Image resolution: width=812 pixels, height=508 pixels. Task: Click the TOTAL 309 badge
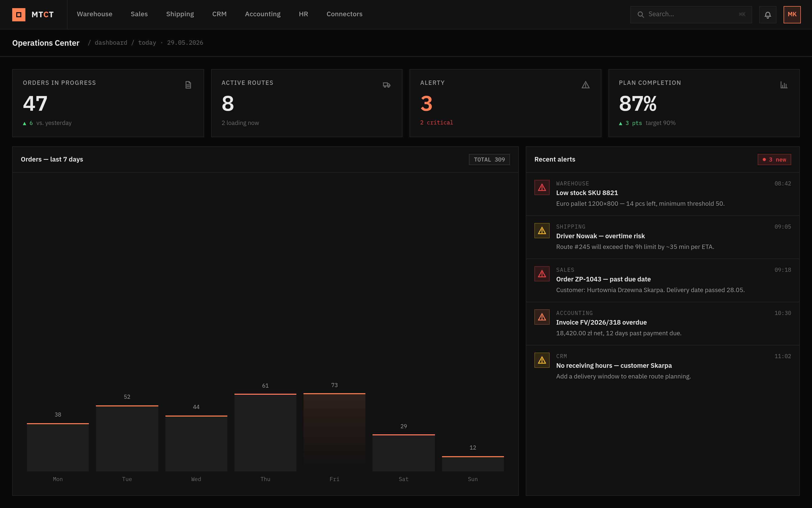pyautogui.click(x=489, y=160)
